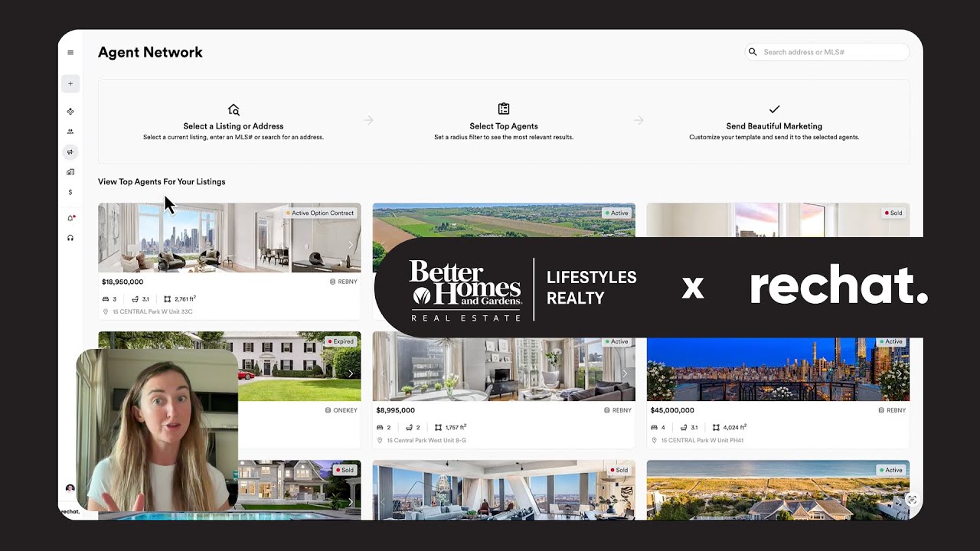Click the plus create button in sidebar
Viewport: 980px width, 551px height.
pyautogui.click(x=70, y=83)
